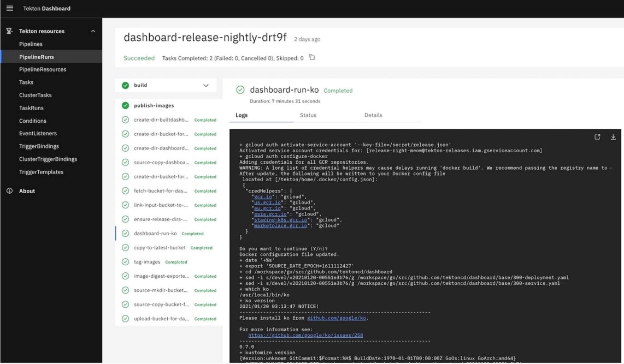This screenshot has width=624, height=364.
Task: Click the checkmark icon beside tag-images
Action: coord(125,262)
